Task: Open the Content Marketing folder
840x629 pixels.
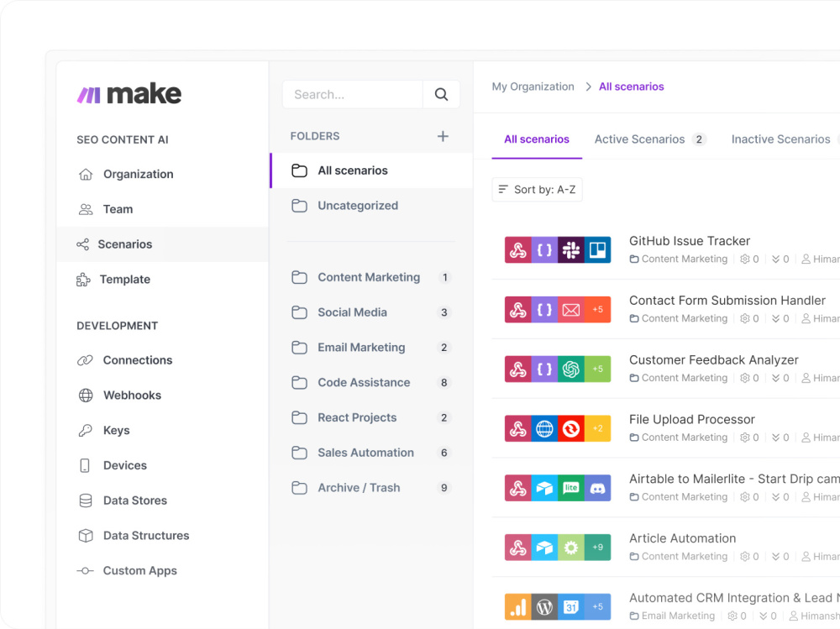Action: pyautogui.click(x=371, y=277)
